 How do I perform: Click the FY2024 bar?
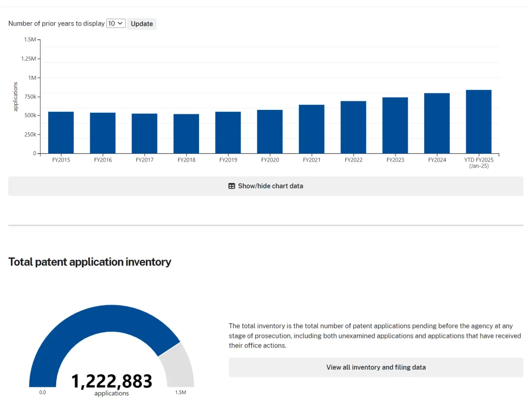(437, 124)
